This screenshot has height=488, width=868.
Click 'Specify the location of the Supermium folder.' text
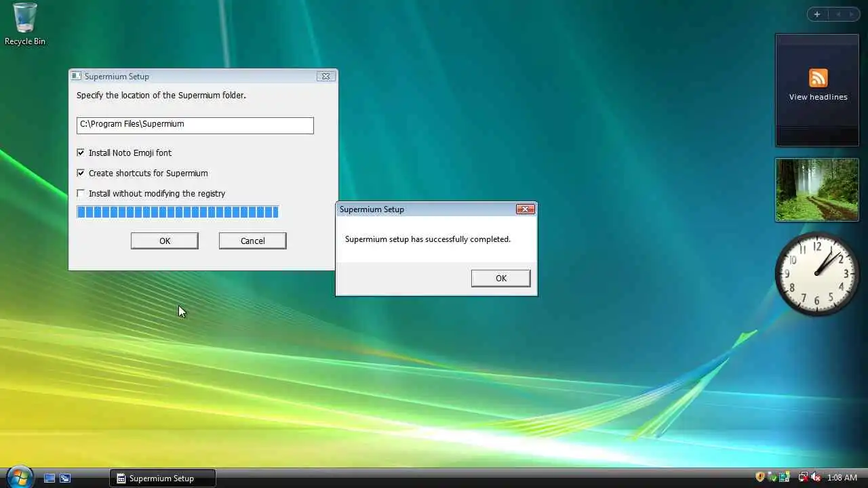[161, 96]
